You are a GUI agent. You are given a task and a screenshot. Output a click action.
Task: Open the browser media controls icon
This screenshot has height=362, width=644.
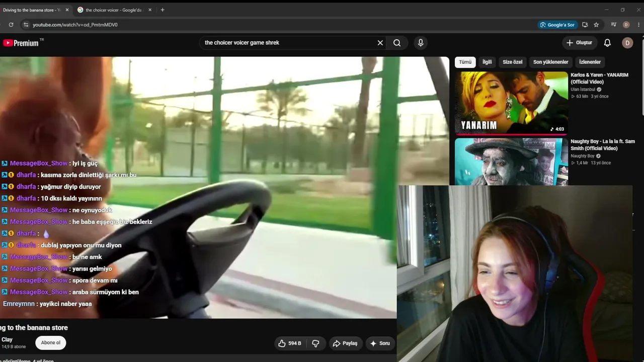pyautogui.click(x=614, y=25)
